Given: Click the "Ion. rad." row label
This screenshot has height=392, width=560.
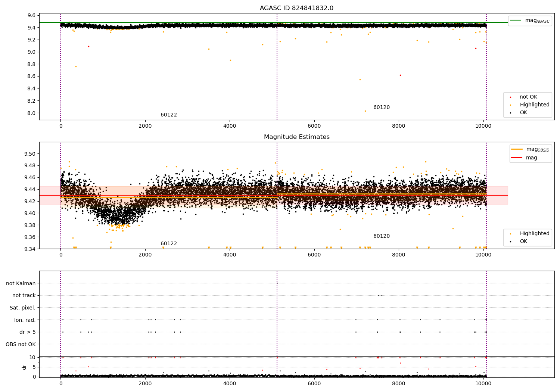Looking at the screenshot, I should [x=25, y=320].
